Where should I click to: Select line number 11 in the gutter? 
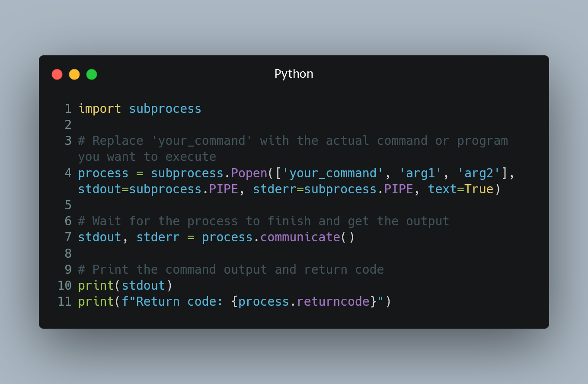64,301
